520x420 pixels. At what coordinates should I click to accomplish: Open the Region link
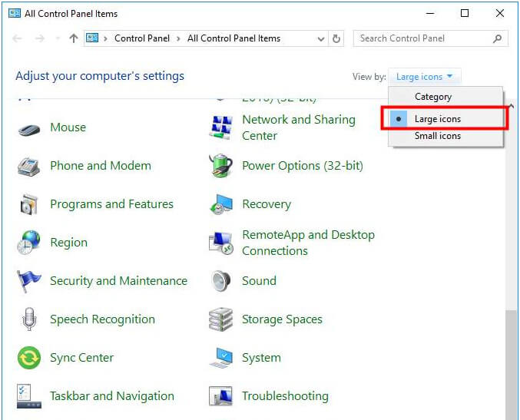click(x=68, y=243)
